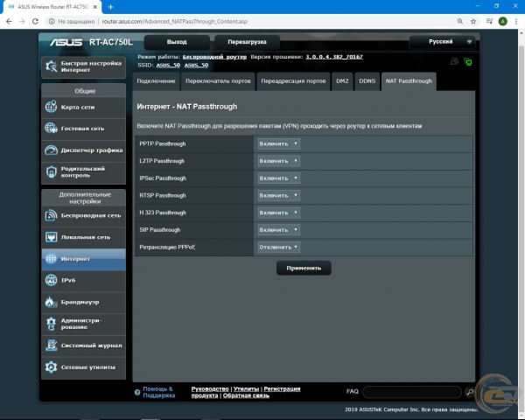Click the FAQ search magnifier icon
The height and width of the screenshot is (420, 525).
click(470, 392)
